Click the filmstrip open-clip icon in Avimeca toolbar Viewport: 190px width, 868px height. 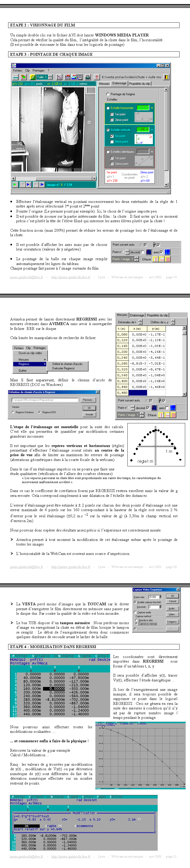[16, 77]
